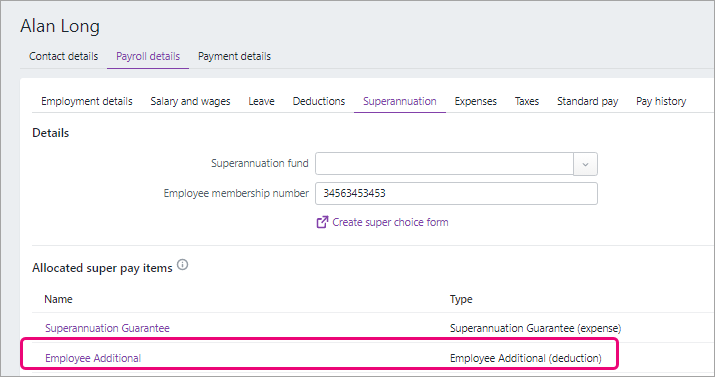Open the Leave tab

point(261,101)
